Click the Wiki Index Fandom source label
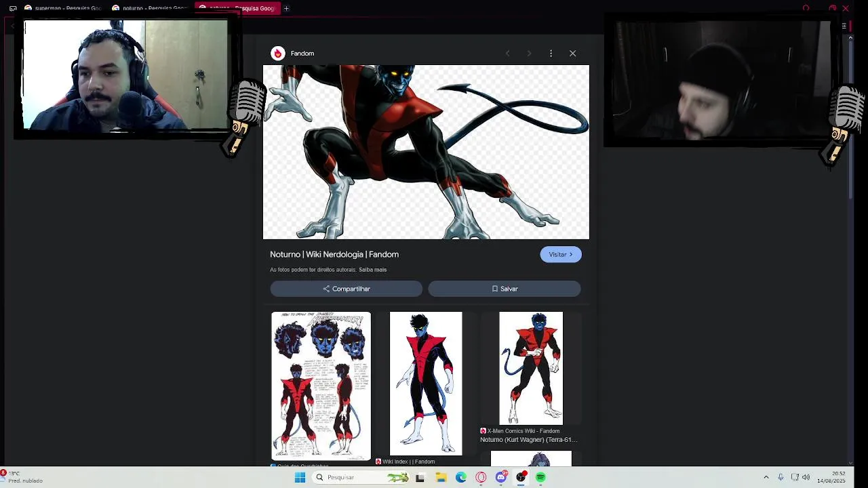Viewport: 868px width, 488px height. [x=406, y=462]
